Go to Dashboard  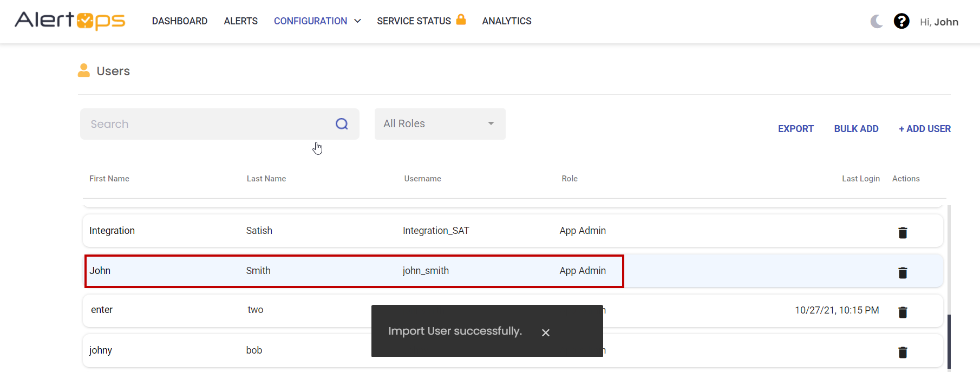180,21
